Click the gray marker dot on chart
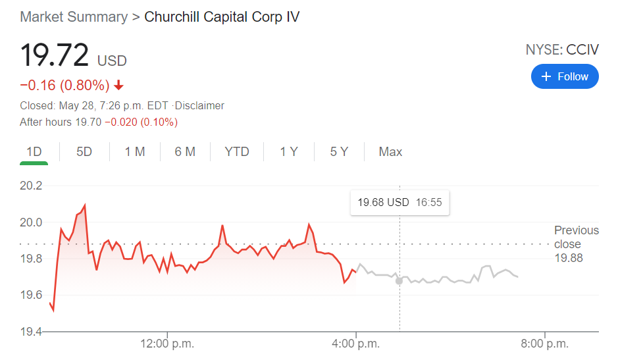This screenshot has height=364, width=618. pyautogui.click(x=399, y=281)
